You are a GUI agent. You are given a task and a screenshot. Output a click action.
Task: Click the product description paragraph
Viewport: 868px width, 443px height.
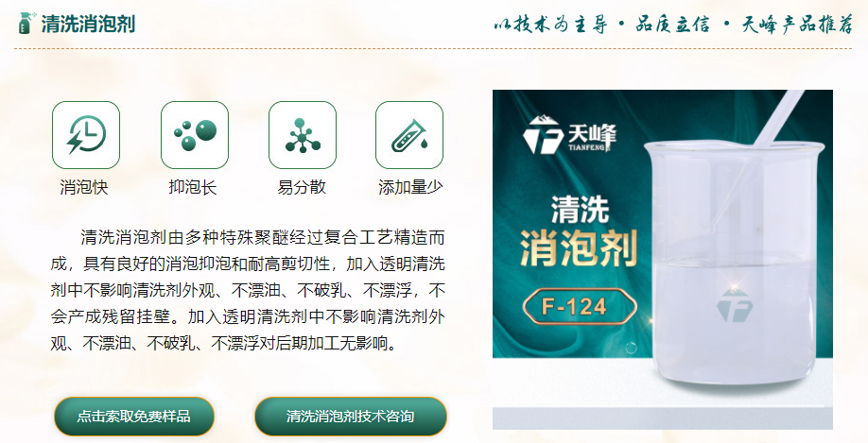coord(248,291)
